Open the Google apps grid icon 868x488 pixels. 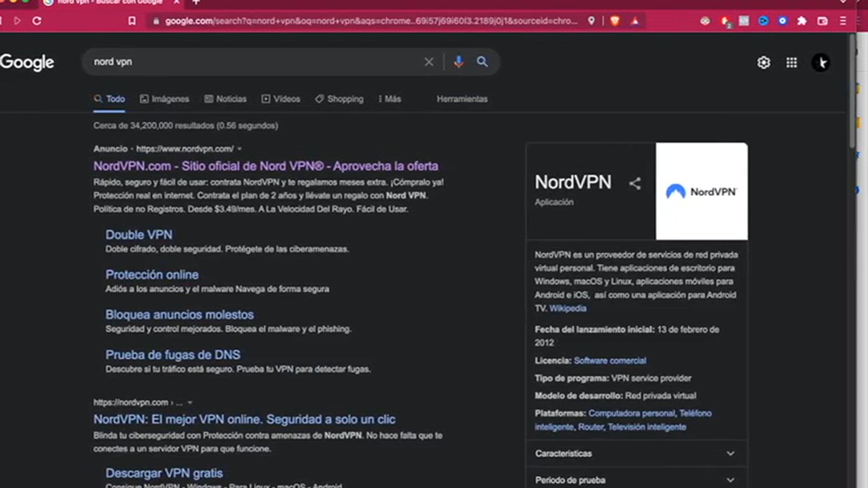(x=792, y=62)
